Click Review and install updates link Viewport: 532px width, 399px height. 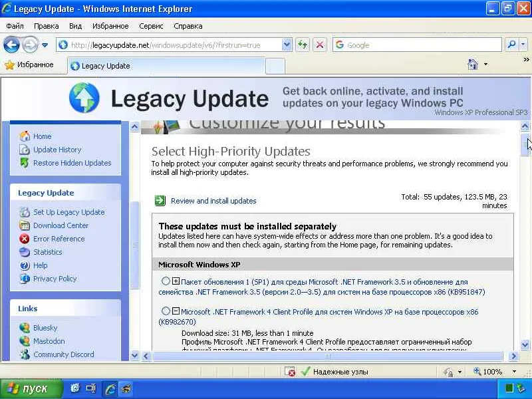click(x=213, y=201)
